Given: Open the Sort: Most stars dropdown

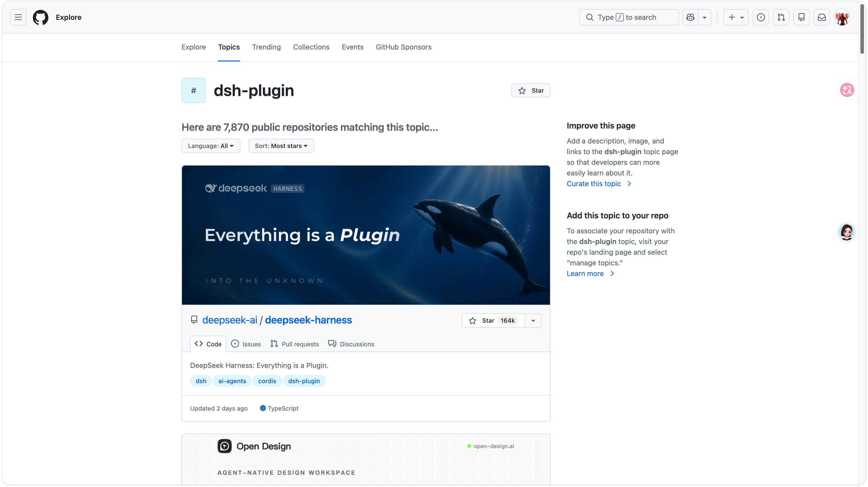Looking at the screenshot, I should [281, 145].
